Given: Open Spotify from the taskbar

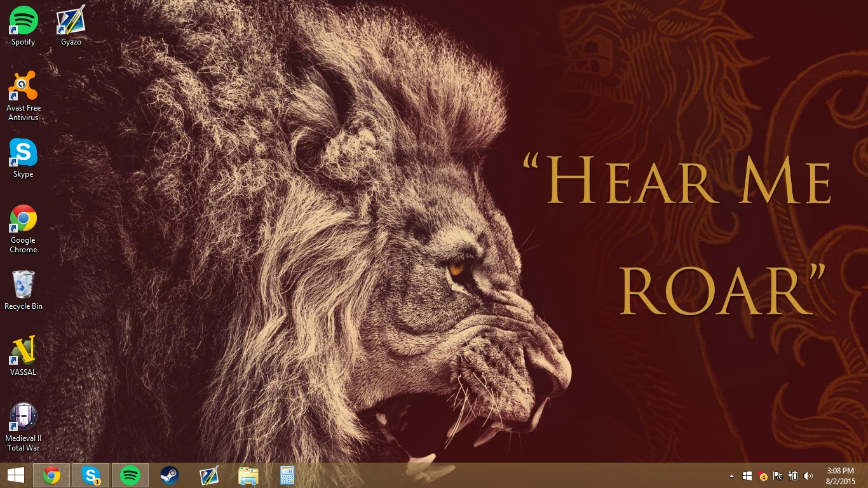Looking at the screenshot, I should (130, 475).
